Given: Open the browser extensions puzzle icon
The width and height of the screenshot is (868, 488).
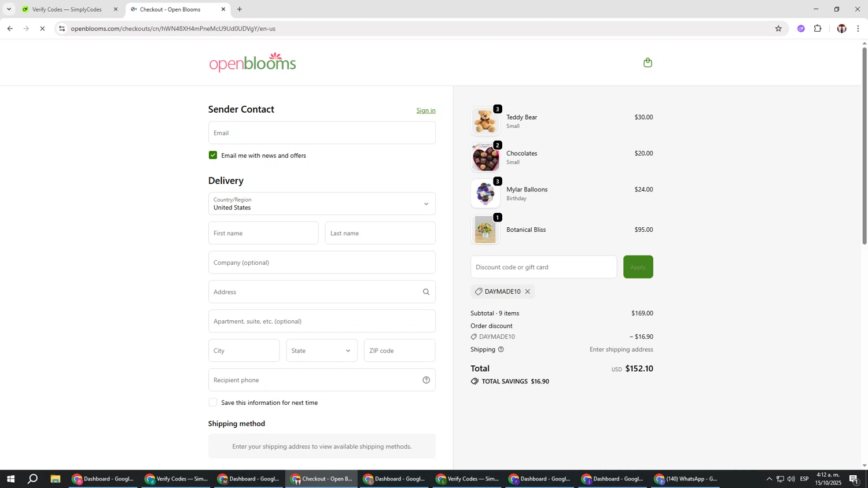Looking at the screenshot, I should (818, 28).
